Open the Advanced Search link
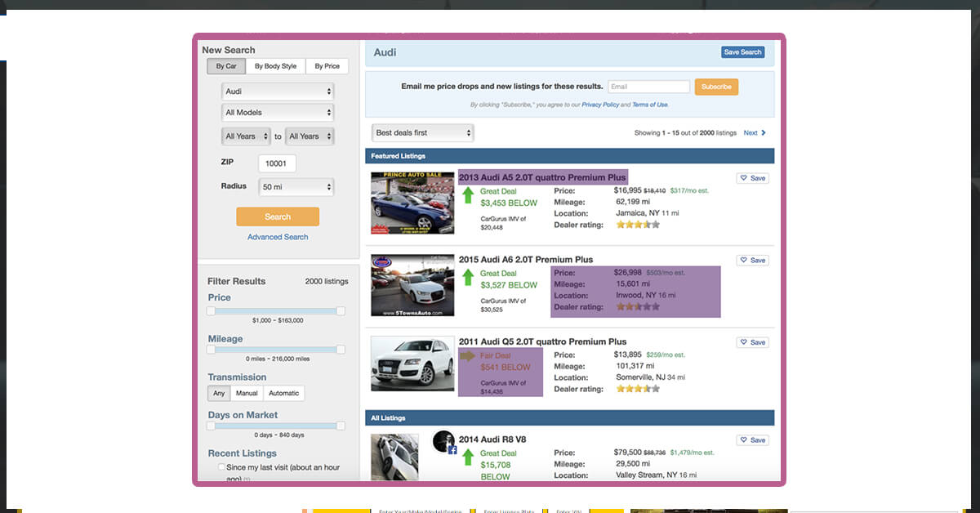Screen dimensions: 980x513 point(278,237)
